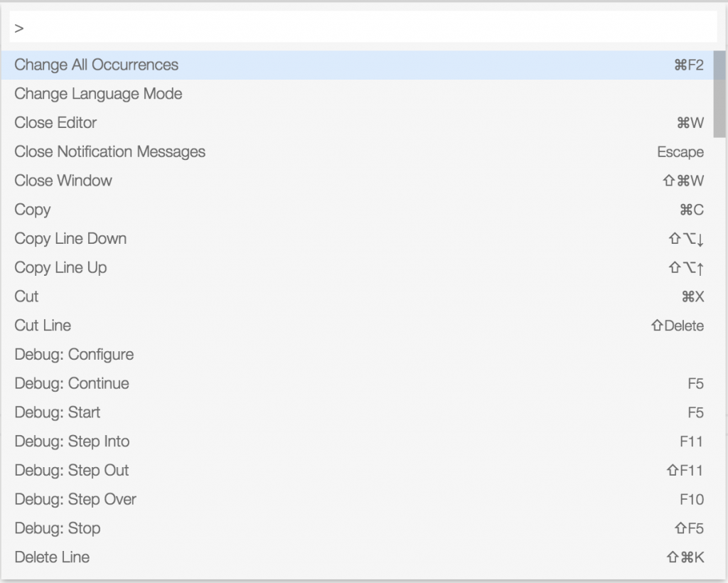Select Copy Line Down command
728x583 pixels.
70,239
